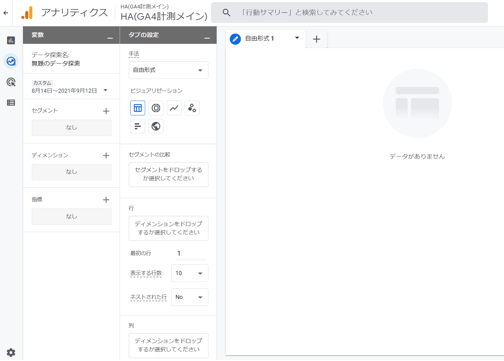Open the date range dropdown arrow
The image size is (504, 361).
pos(105,90)
